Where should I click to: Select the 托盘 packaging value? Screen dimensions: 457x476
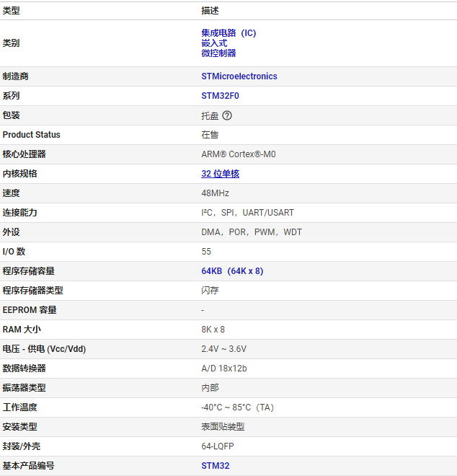(210, 115)
